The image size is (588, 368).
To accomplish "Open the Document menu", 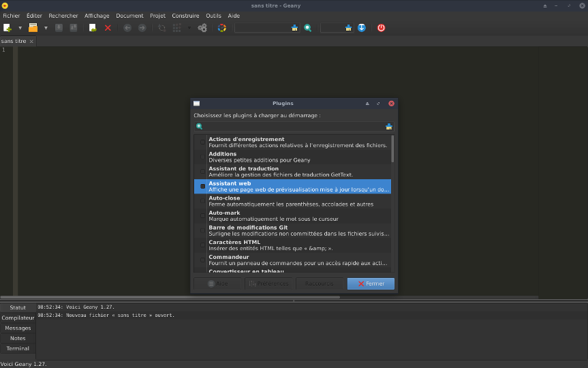I will click(129, 16).
